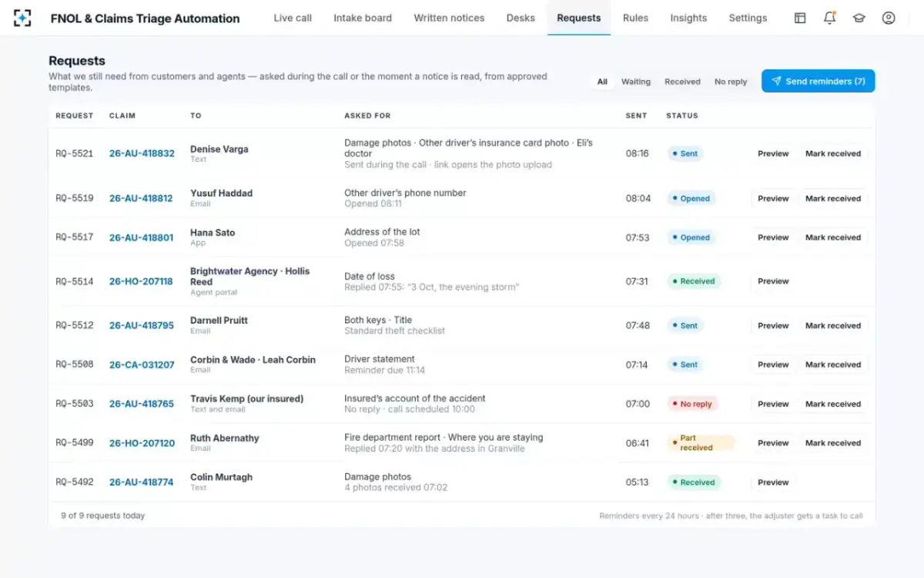Go to the Live call tab

(293, 18)
